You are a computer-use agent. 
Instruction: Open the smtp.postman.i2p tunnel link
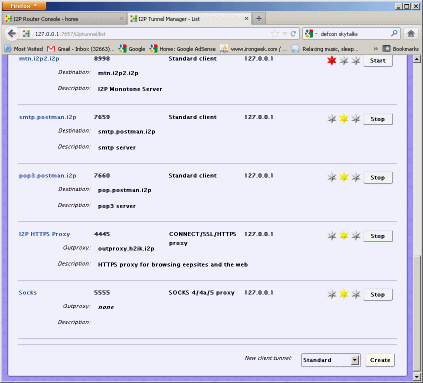[x=48, y=117]
